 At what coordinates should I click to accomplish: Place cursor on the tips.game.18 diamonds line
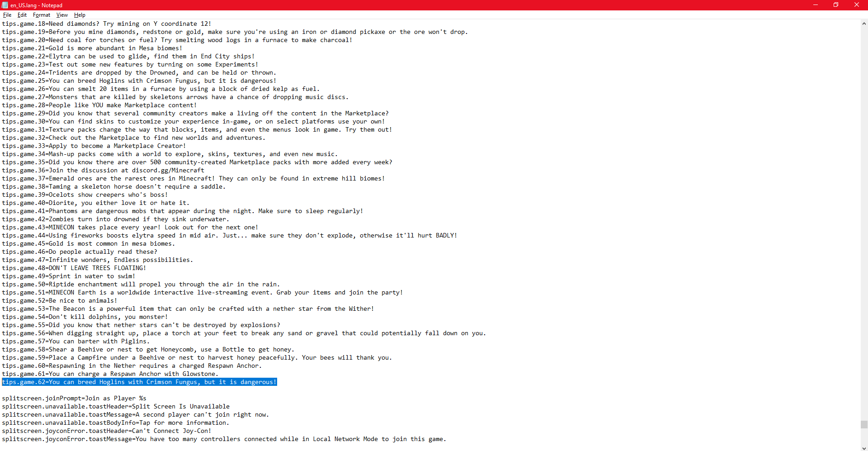click(x=107, y=24)
